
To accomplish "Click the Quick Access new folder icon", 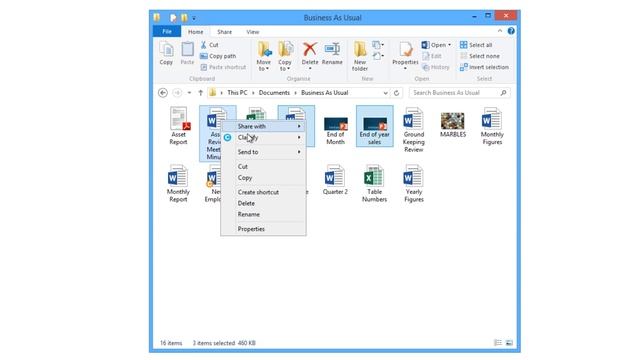I will pos(184,18).
